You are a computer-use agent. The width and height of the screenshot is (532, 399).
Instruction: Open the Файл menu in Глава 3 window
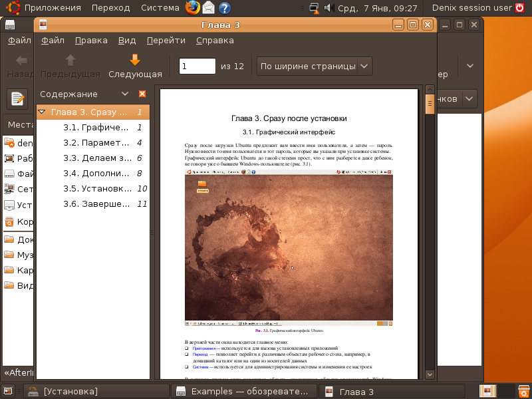pyautogui.click(x=53, y=41)
